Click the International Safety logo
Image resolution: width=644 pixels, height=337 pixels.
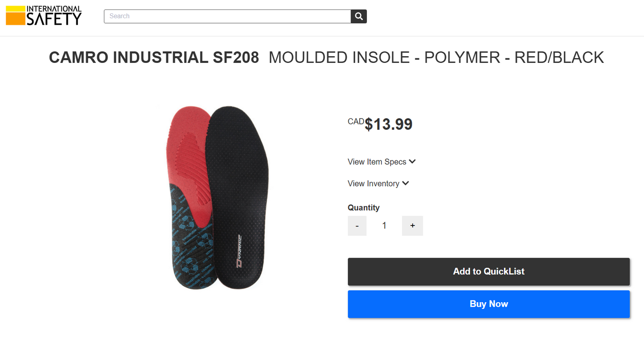coord(43,15)
